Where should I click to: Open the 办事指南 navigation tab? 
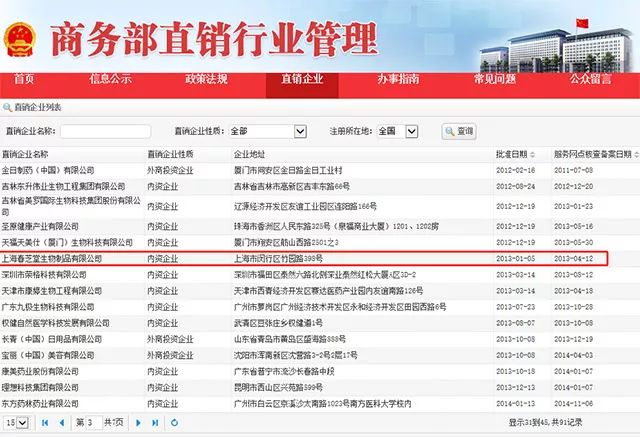[398, 78]
